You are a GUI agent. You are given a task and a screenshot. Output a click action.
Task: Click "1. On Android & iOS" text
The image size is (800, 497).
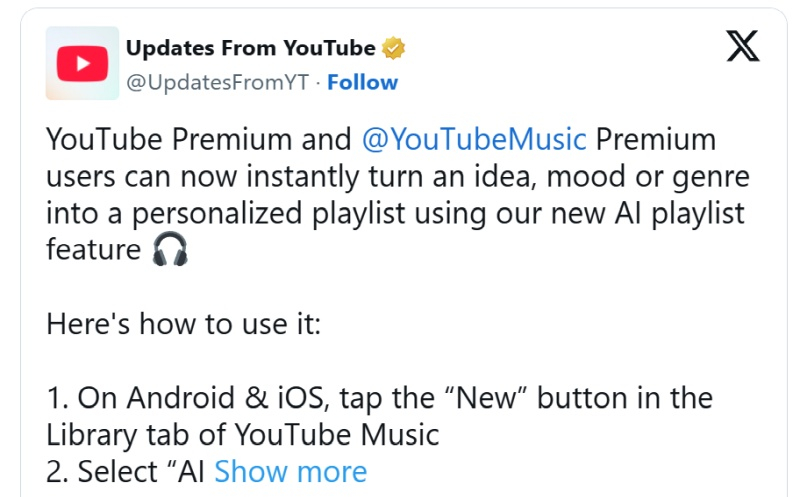pyautogui.click(x=181, y=398)
